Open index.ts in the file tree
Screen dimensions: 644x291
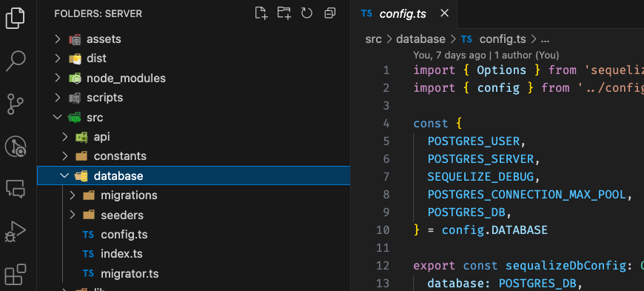point(121,254)
